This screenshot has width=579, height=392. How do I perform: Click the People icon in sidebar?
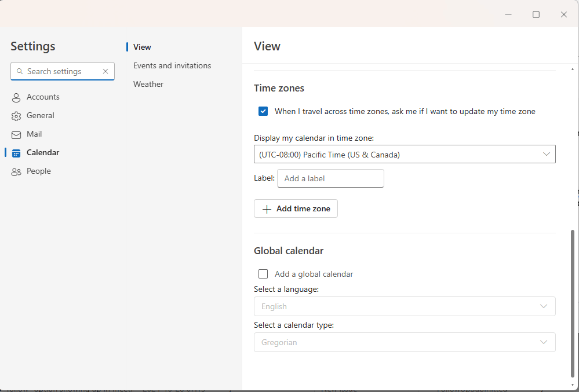[x=16, y=171]
